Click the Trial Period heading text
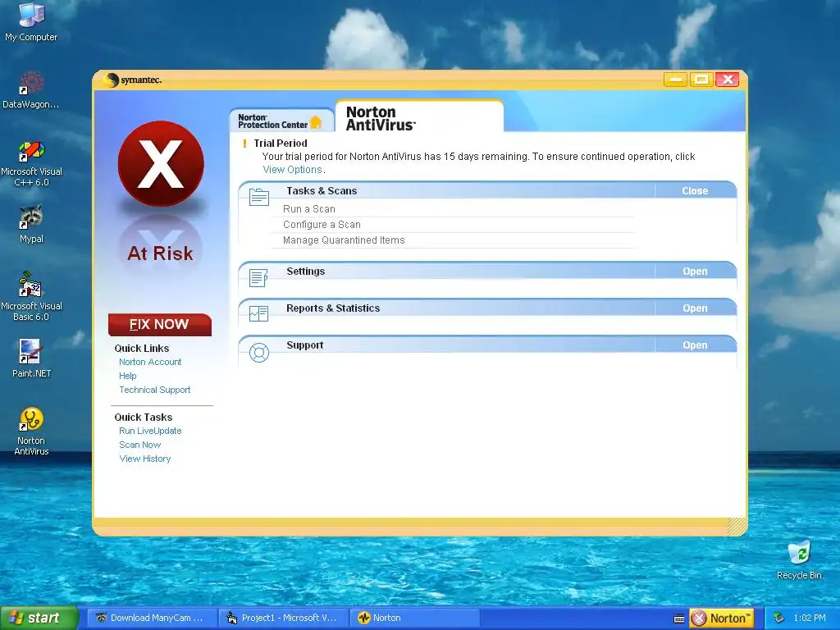The width and height of the screenshot is (840, 630). pos(281,144)
